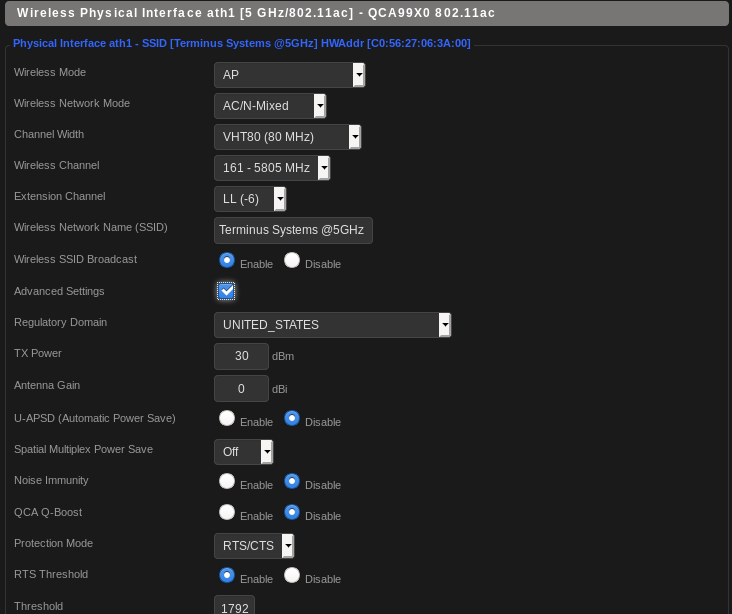Image resolution: width=732 pixels, height=614 pixels.
Task: Enable QCA Q-Boost
Action: pyautogui.click(x=227, y=512)
